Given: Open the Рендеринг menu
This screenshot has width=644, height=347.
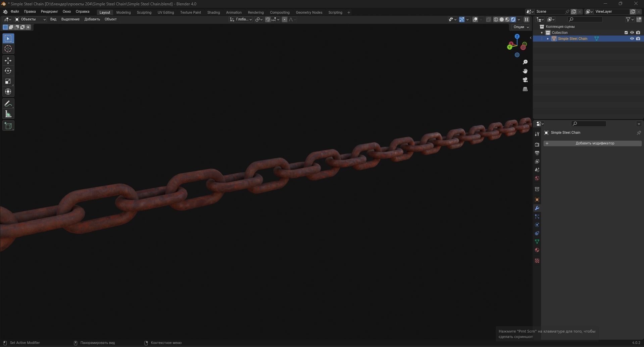Looking at the screenshot, I should [x=49, y=11].
